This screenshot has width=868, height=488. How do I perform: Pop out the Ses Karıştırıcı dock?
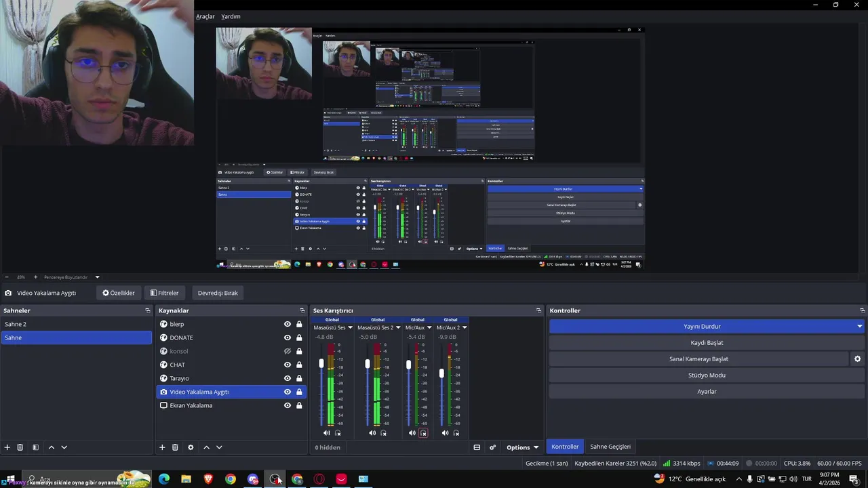coord(539,310)
